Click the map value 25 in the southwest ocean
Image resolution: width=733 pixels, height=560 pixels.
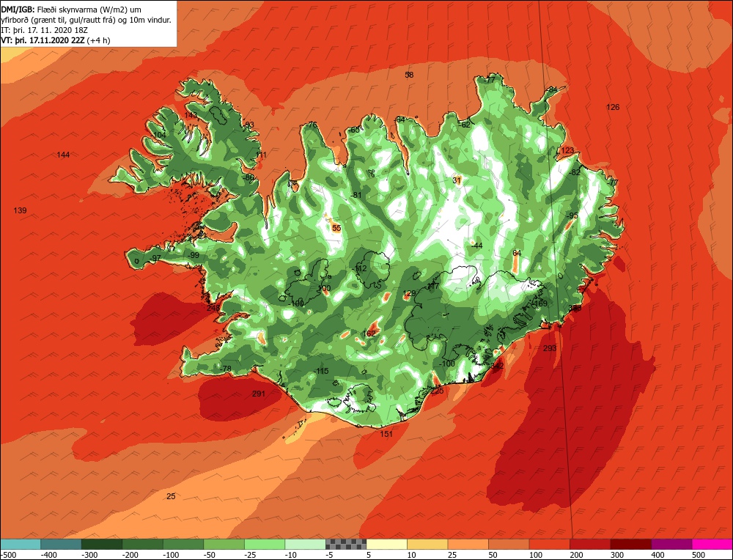click(x=171, y=496)
